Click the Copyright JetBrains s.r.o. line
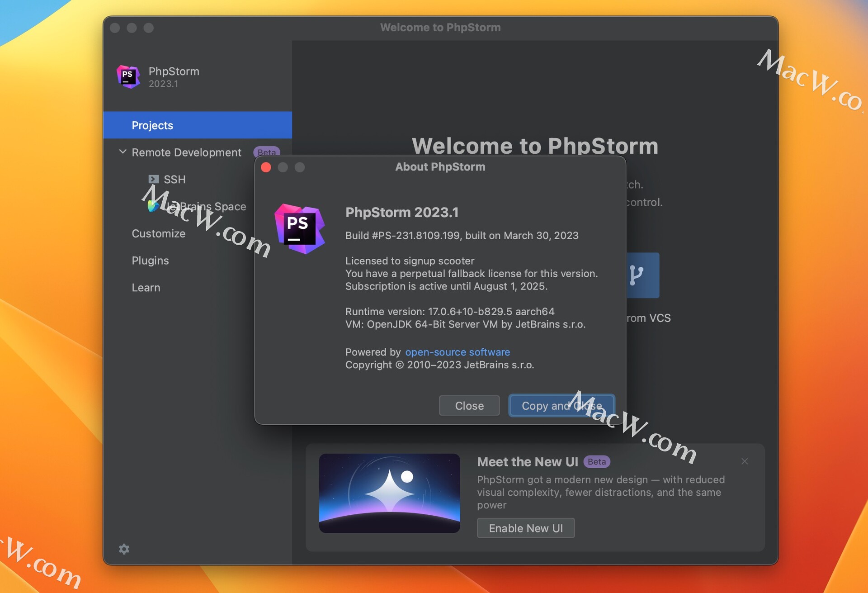868x593 pixels. (x=440, y=365)
